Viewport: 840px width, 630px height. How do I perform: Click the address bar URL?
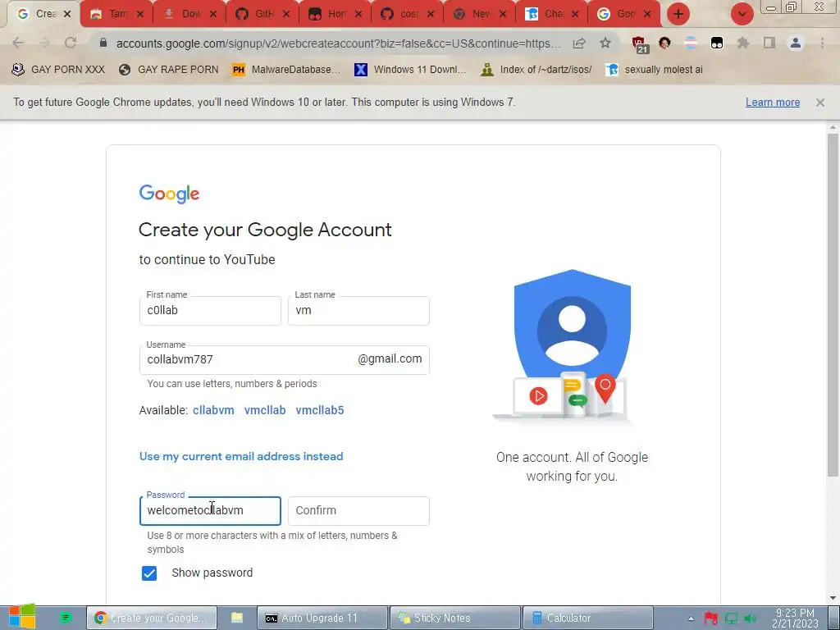[339, 43]
